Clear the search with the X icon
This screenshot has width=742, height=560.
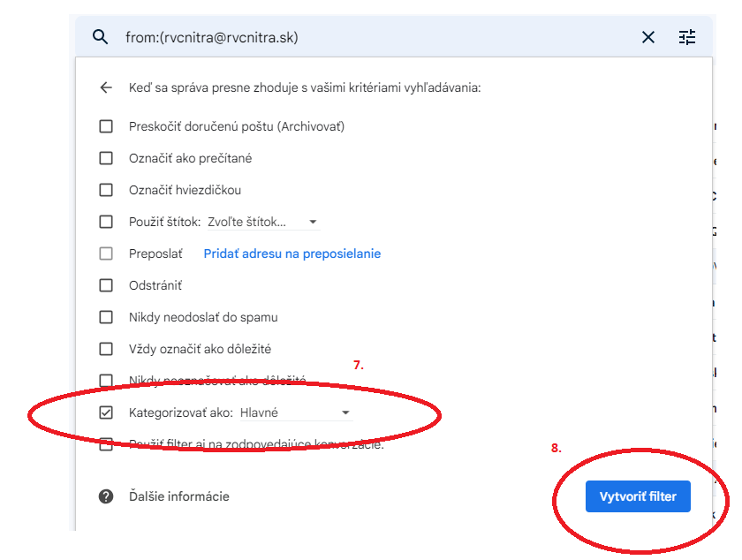[x=647, y=37]
